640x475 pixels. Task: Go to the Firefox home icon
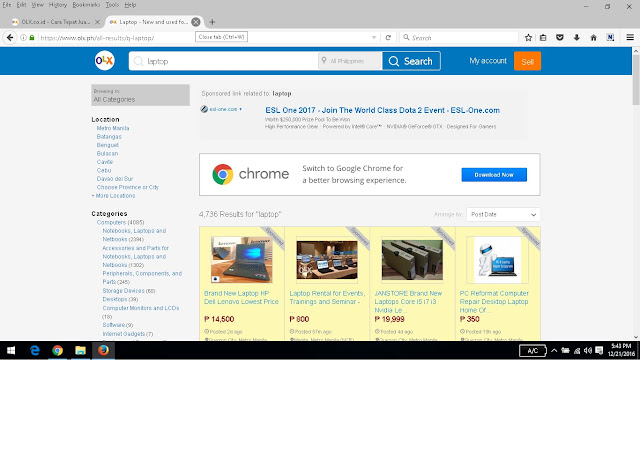point(593,38)
